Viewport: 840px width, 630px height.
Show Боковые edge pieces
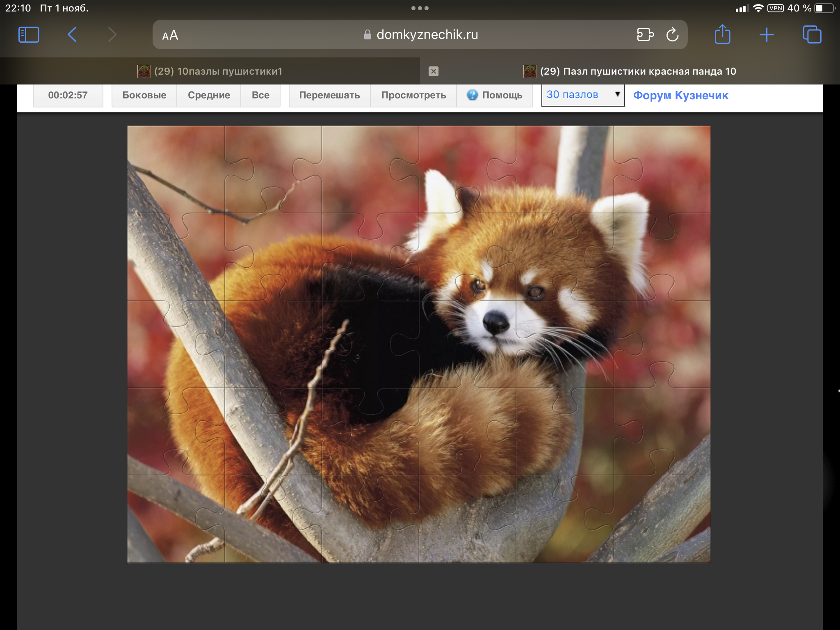pos(144,95)
